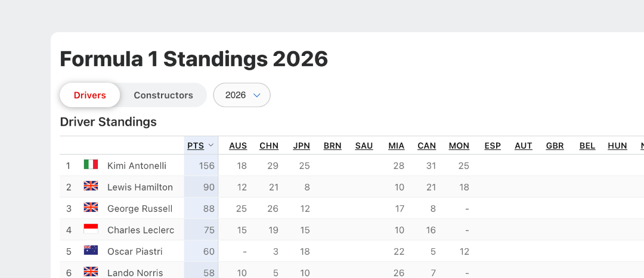Open the 2026 season dropdown
Image resolution: width=644 pixels, height=278 pixels.
coord(241,95)
